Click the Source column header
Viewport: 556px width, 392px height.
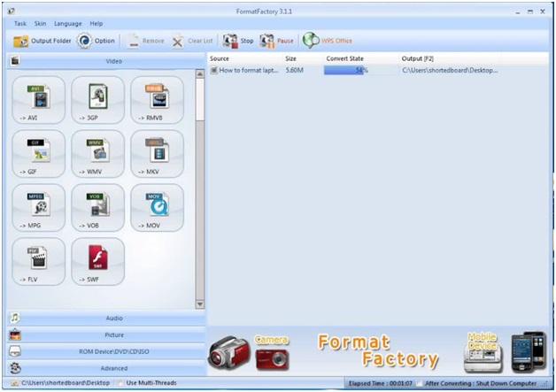pos(244,58)
